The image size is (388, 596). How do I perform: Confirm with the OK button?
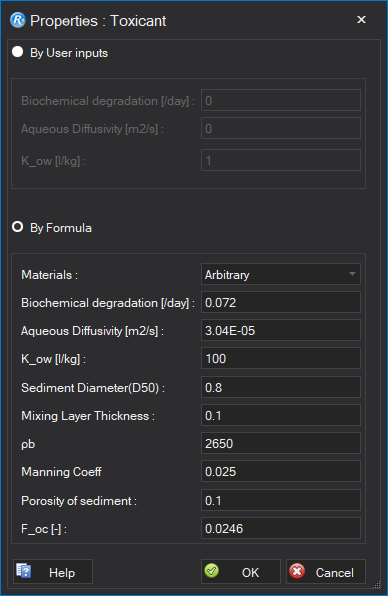[x=241, y=572]
